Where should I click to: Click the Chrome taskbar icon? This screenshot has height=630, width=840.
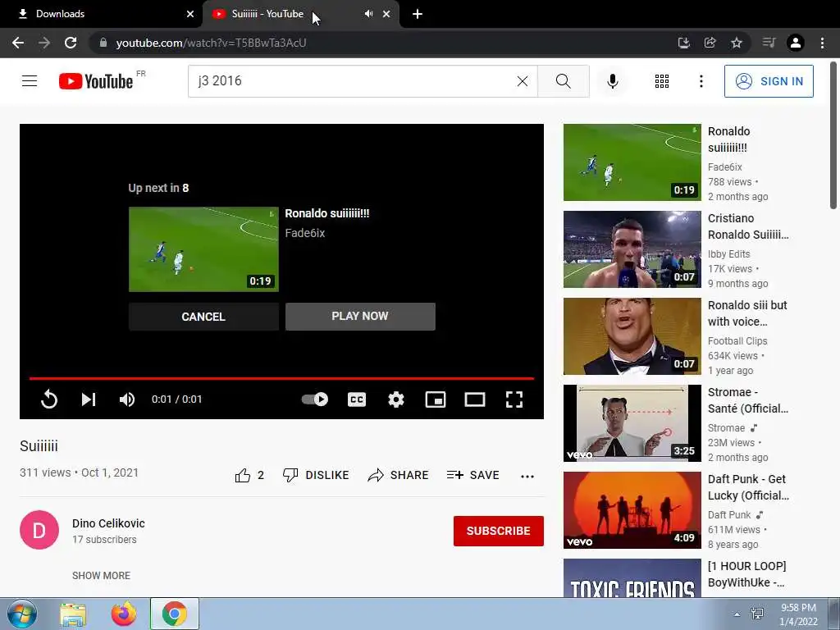point(175,614)
